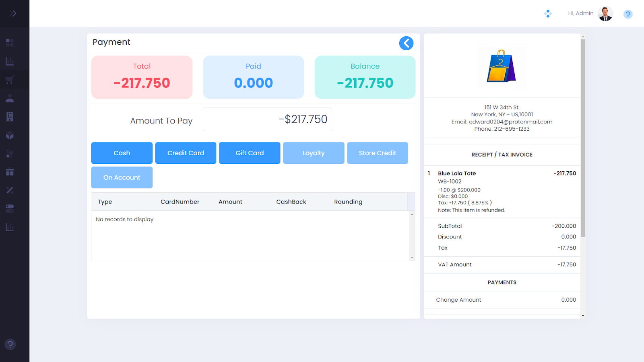Pay with Cash
The image size is (644, 362).
click(122, 153)
